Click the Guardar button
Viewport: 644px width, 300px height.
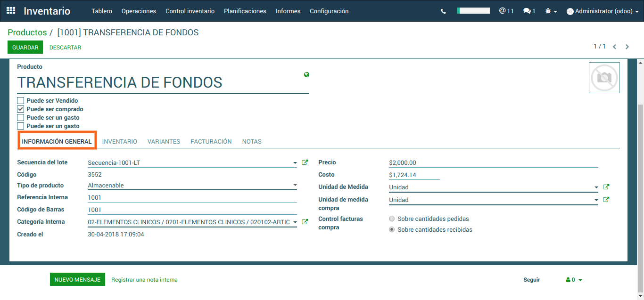click(25, 48)
